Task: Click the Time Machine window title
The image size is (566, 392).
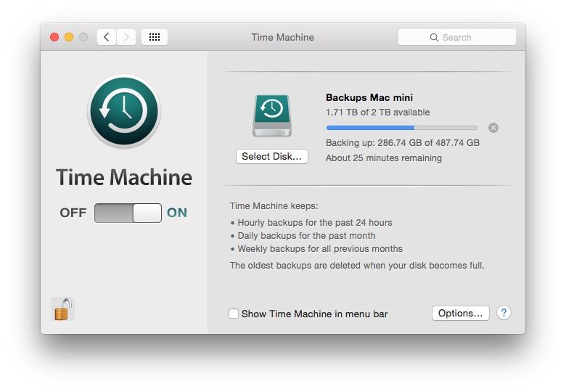Action: click(283, 37)
